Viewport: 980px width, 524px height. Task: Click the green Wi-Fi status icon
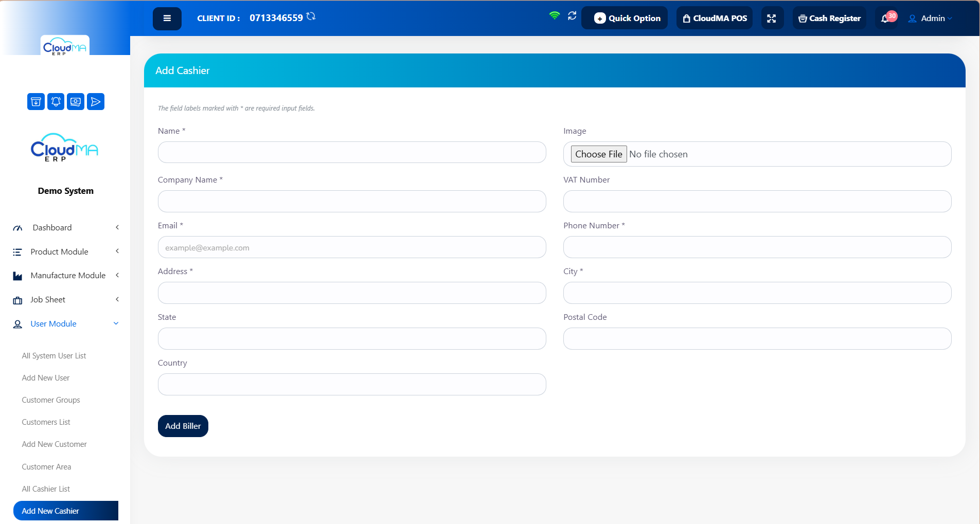(554, 15)
